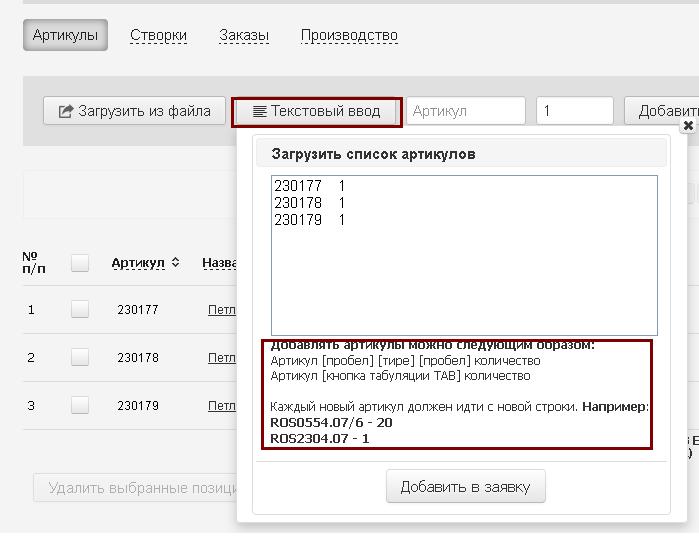Focus the Артикул input field
Screen dimensions: 699x536
click(x=465, y=111)
